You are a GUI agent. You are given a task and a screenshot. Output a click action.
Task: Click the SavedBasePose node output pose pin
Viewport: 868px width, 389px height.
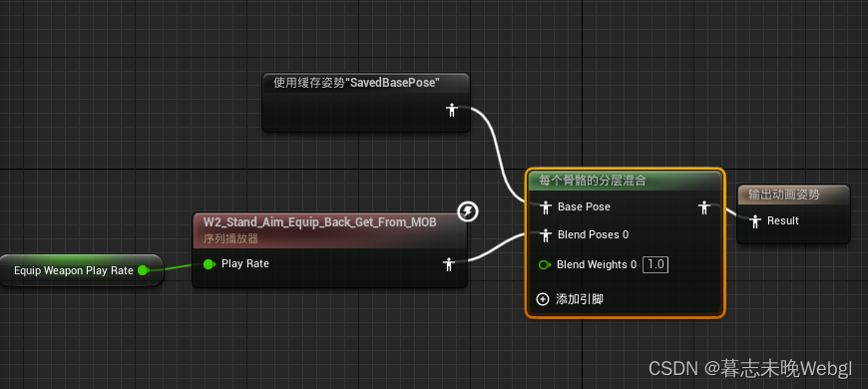tap(452, 110)
